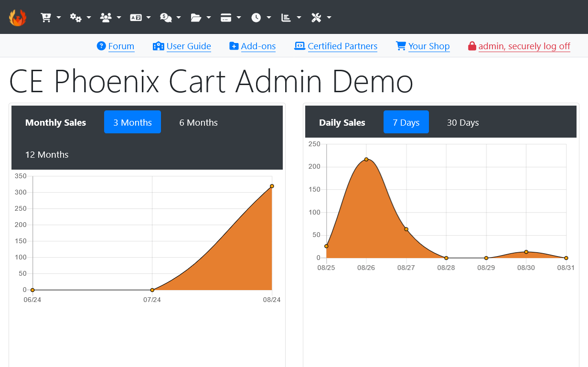The image size is (588, 367).
Task: Select the 3 Months sales view
Action: [x=132, y=122]
